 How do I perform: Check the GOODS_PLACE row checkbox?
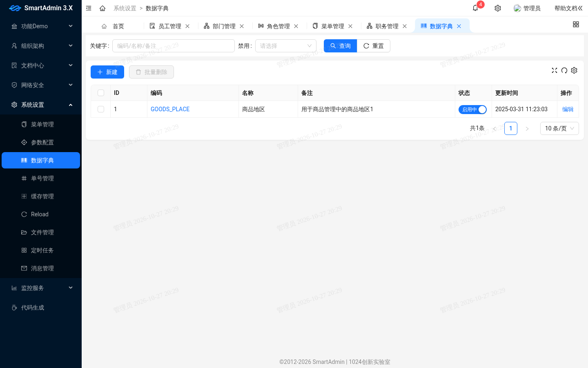101,109
